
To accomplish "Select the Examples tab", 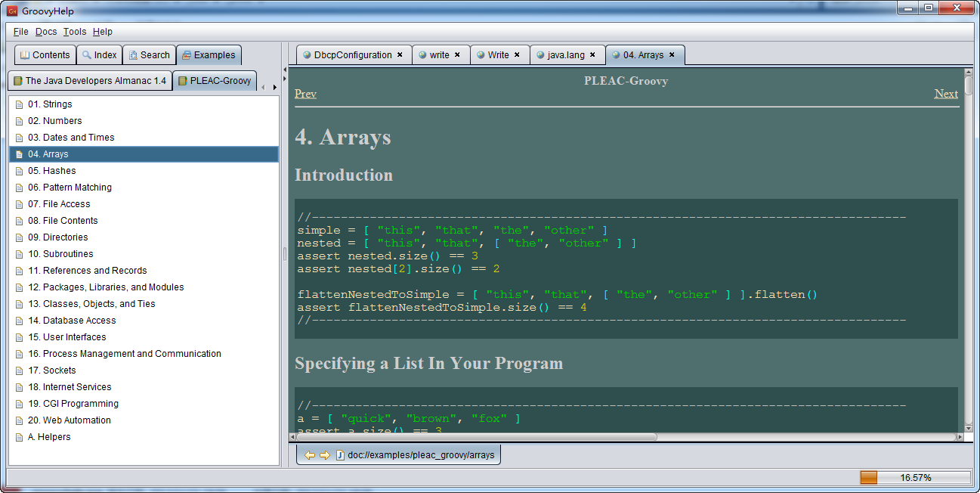I will [x=209, y=55].
